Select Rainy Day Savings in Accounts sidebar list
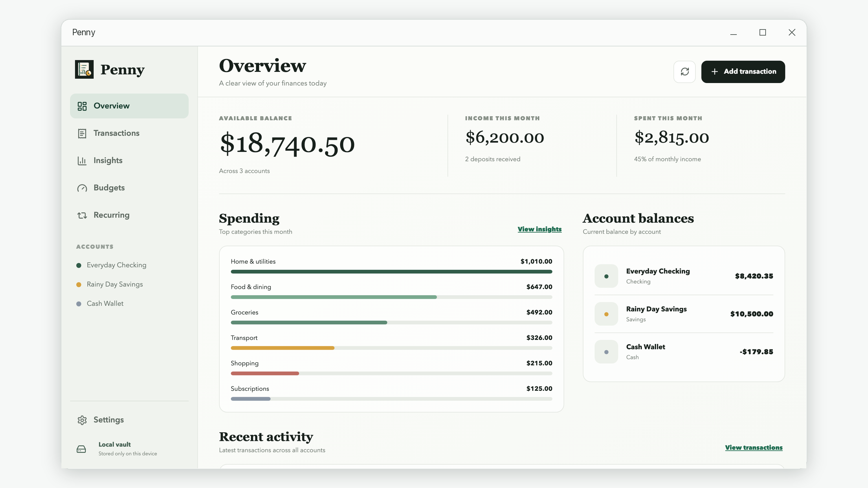Screen dimensions: 868x488 pyautogui.click(x=110, y=284)
